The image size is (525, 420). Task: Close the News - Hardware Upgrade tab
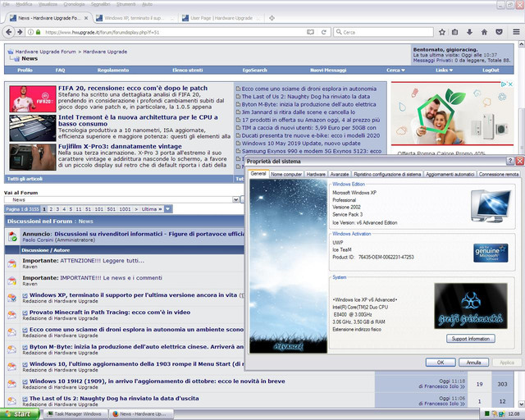point(86,18)
